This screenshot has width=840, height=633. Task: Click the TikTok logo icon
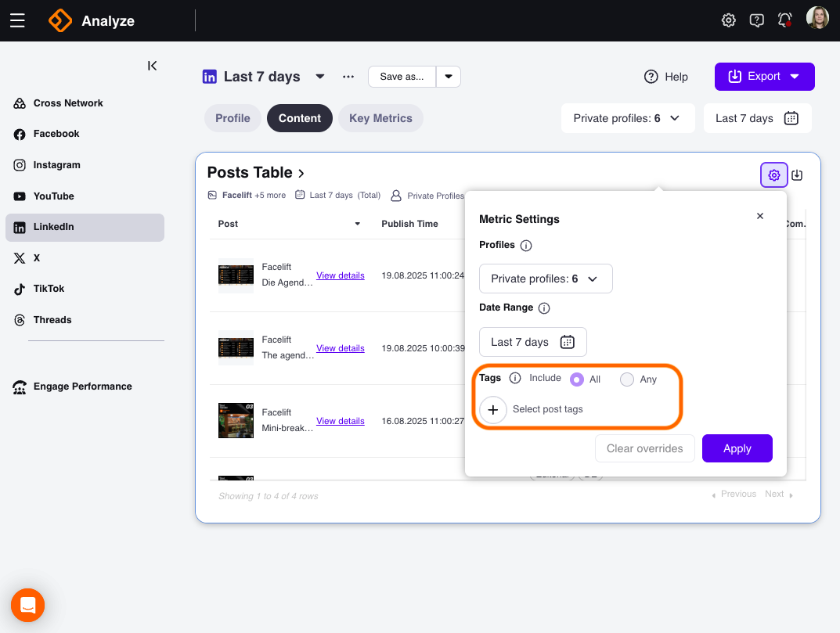[20, 290]
